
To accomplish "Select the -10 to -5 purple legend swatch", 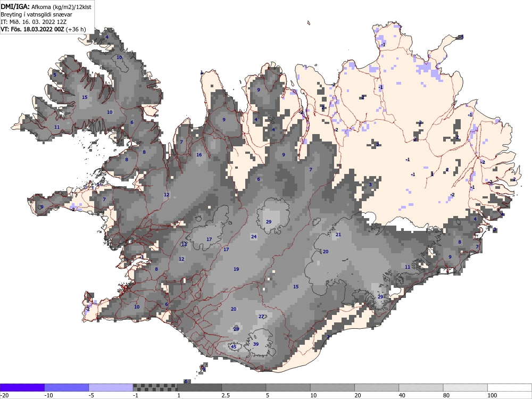I will (x=66, y=387).
